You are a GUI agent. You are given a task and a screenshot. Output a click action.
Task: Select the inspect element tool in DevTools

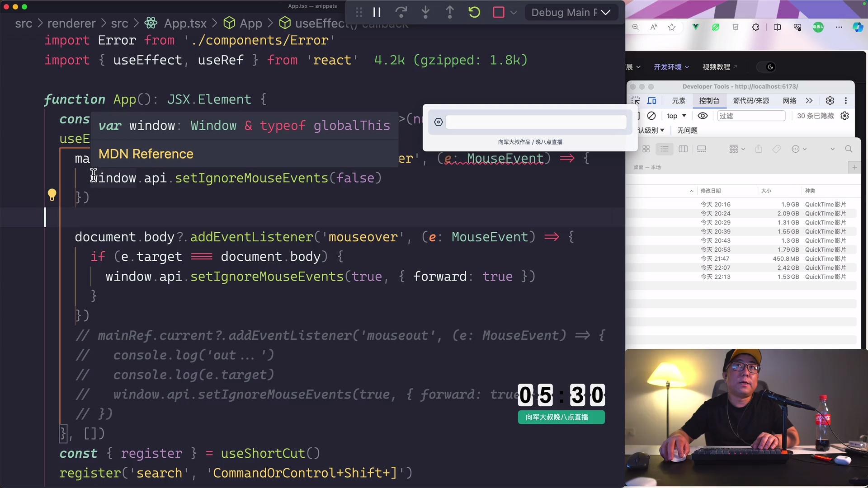[636, 100]
